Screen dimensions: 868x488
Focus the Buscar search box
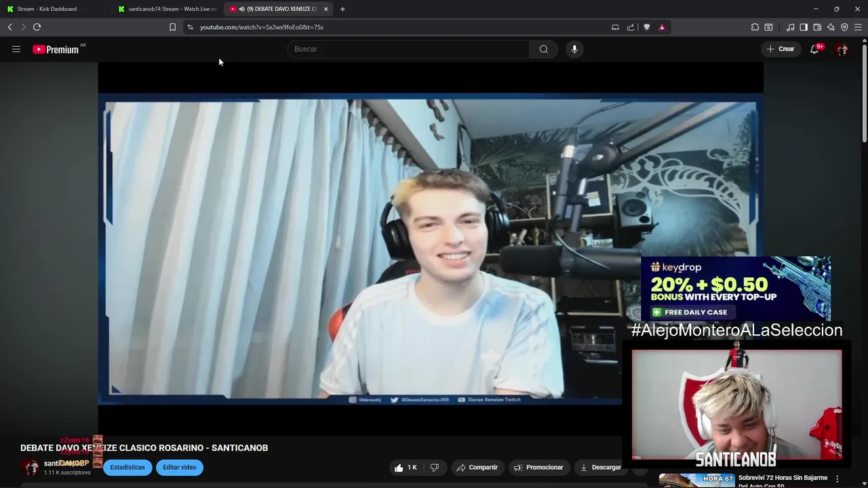click(408, 49)
